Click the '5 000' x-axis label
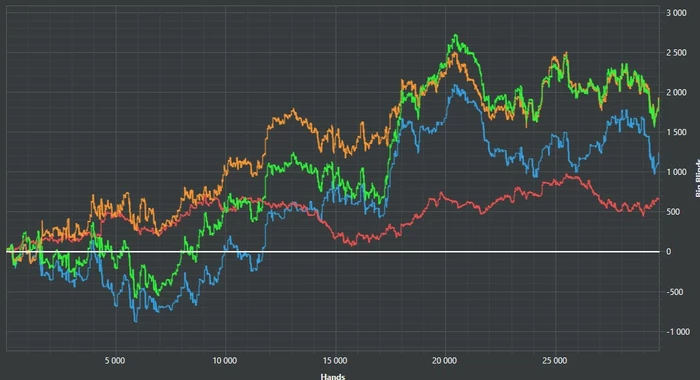This screenshot has height=380, width=700. click(115, 361)
